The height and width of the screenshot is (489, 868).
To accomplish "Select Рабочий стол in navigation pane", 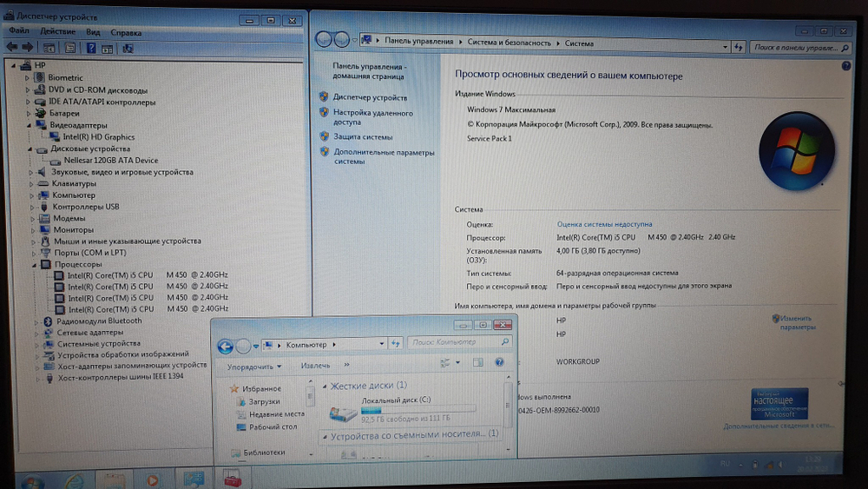I will pos(273,427).
